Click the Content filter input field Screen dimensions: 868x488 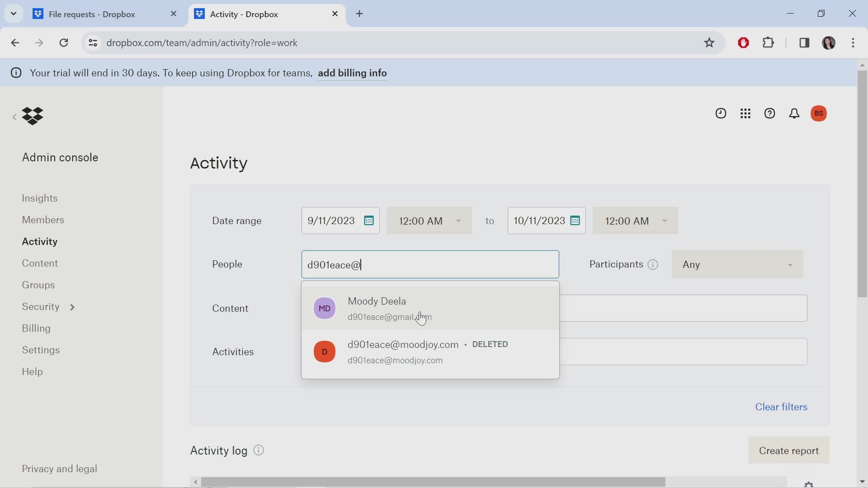click(683, 308)
